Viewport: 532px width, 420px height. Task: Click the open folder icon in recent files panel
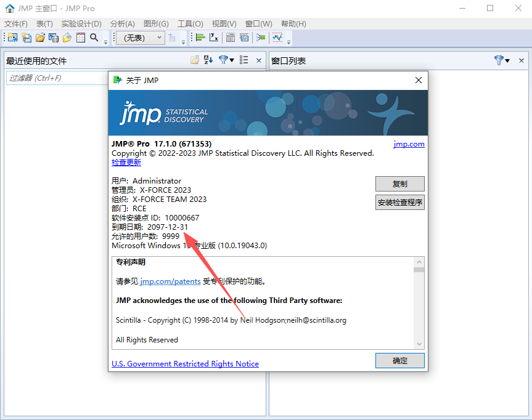[x=195, y=60]
